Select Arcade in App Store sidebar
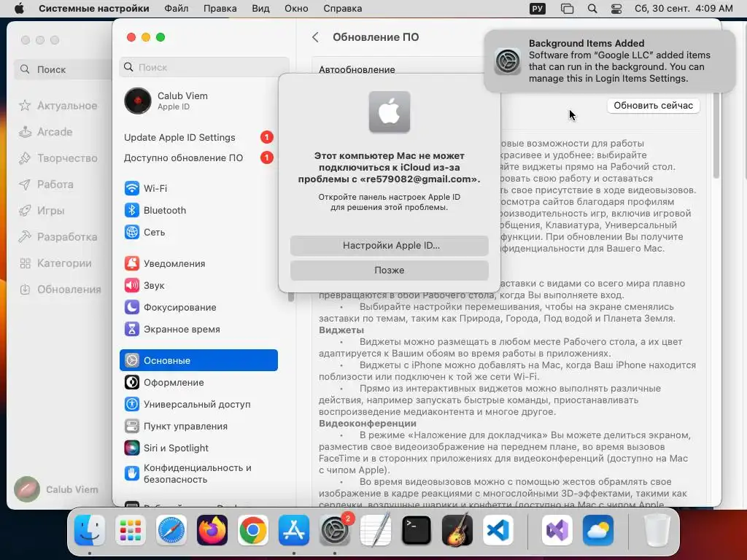This screenshot has width=747, height=560. pos(46,132)
